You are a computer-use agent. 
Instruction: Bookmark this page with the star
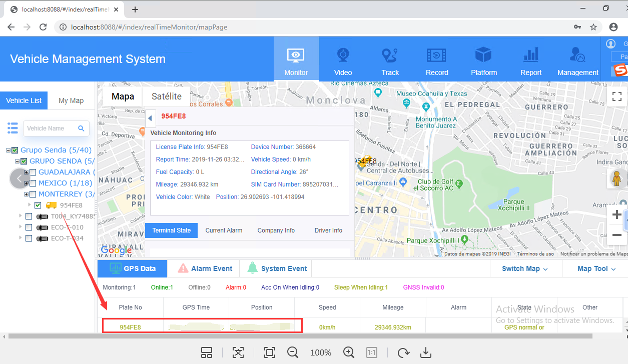(x=593, y=27)
